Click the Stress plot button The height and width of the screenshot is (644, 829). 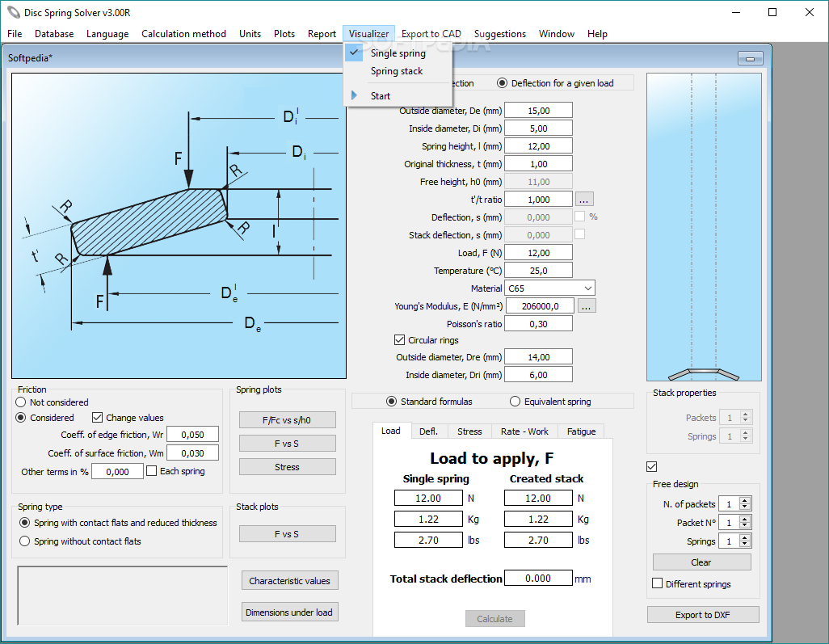287,466
